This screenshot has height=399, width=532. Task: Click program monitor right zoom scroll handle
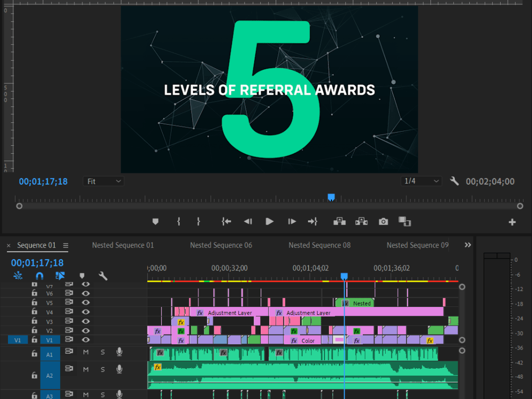click(520, 206)
